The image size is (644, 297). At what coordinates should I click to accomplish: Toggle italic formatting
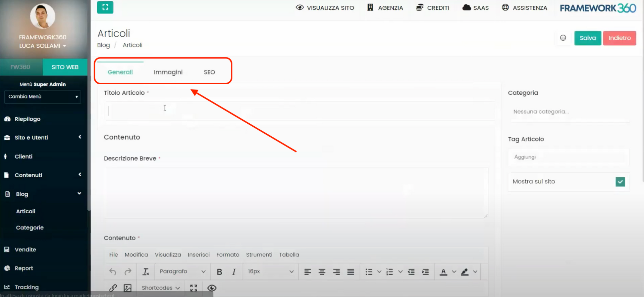pyautogui.click(x=234, y=271)
